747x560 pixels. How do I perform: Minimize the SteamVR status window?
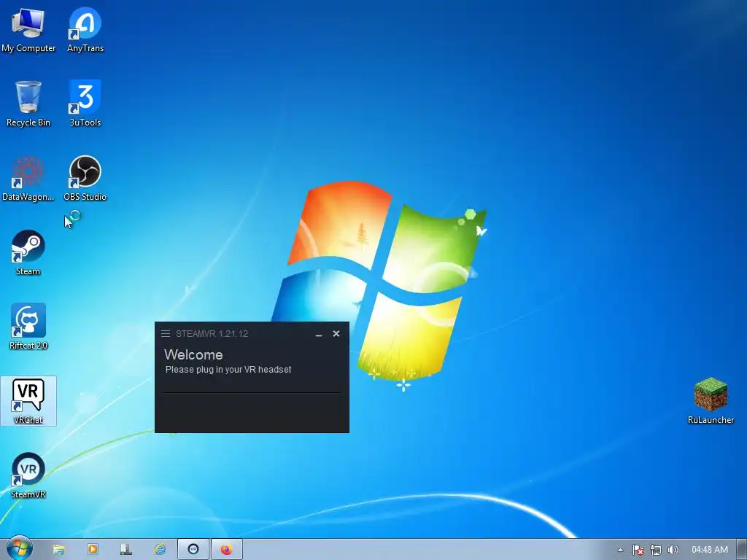pyautogui.click(x=319, y=334)
